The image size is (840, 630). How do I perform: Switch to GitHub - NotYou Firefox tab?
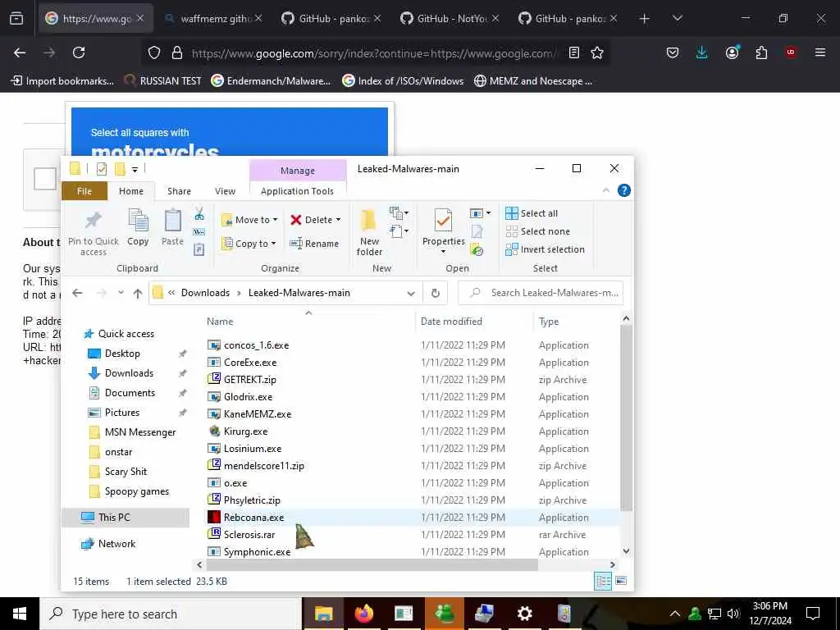tap(449, 18)
